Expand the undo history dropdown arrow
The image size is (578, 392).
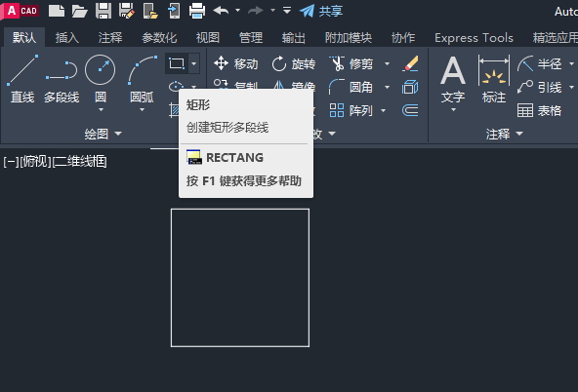click(238, 11)
